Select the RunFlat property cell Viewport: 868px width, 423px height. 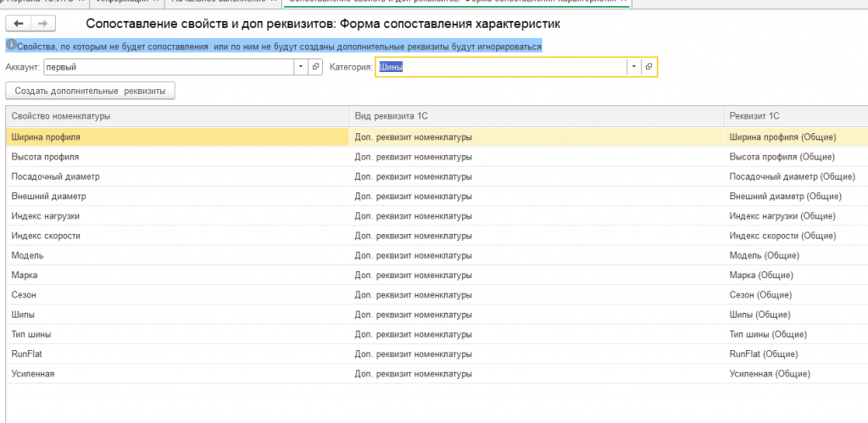click(x=177, y=353)
